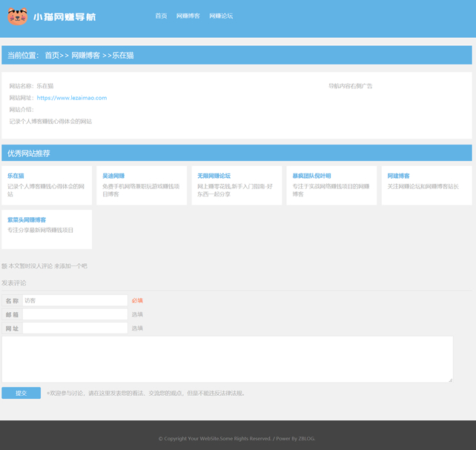
Task: Open the 暴疯团队倪叶明 recommended site
Action: point(311,176)
